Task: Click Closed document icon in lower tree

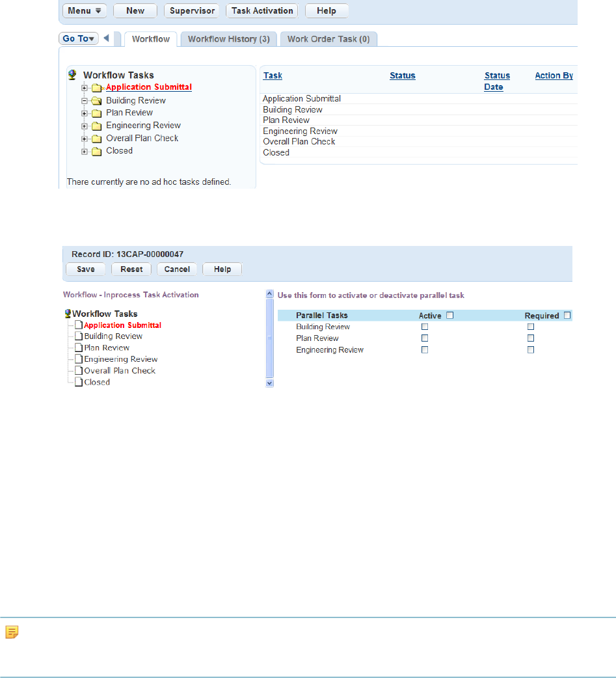Action: [x=78, y=382]
